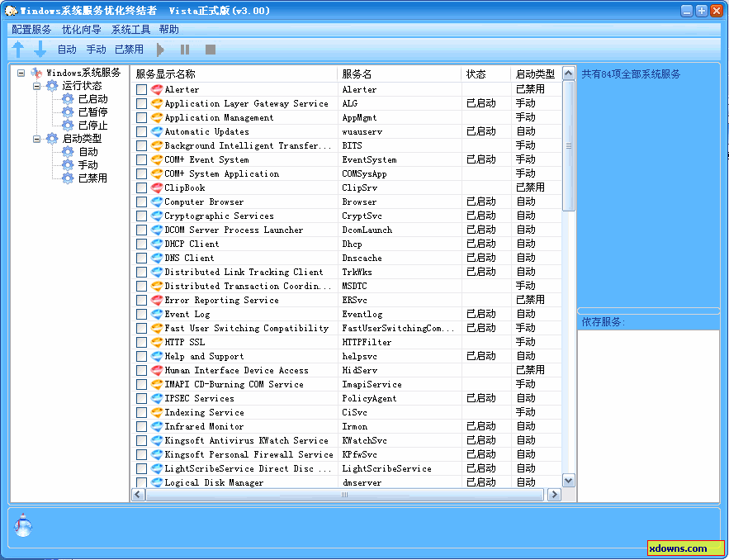This screenshot has width=729, height=560.
Task: Select the Kingsoft Personal Firewall Service row
Action: (347, 454)
